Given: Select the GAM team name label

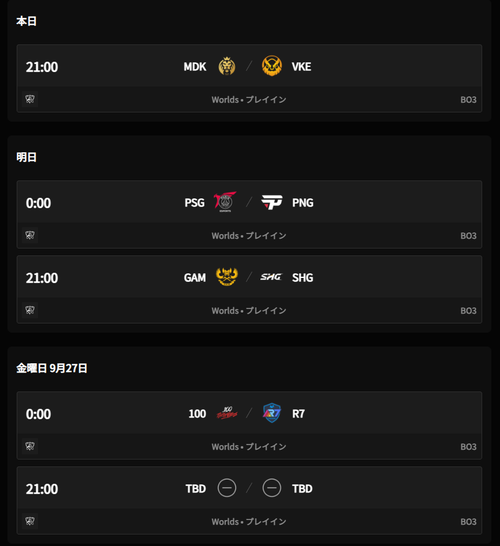Looking at the screenshot, I should [195, 278].
